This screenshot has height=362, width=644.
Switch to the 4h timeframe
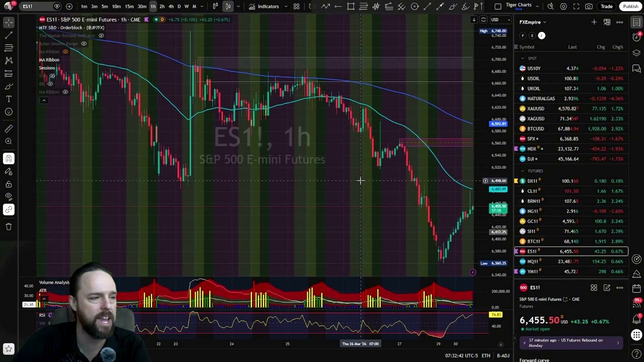pos(171,6)
